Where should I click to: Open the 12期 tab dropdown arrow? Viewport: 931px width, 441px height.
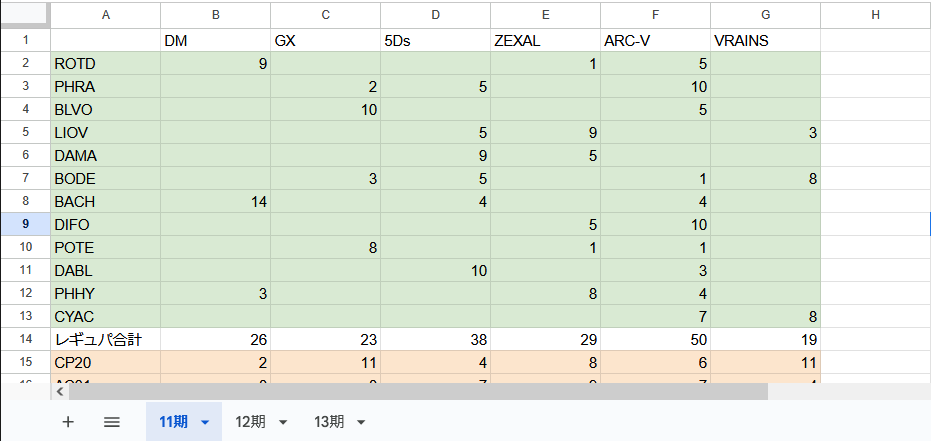pos(283,422)
